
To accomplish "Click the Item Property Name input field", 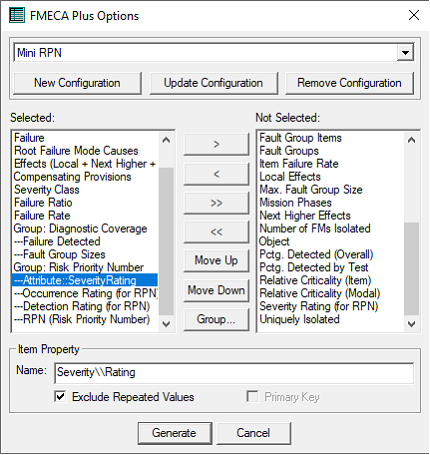I will tap(234, 373).
